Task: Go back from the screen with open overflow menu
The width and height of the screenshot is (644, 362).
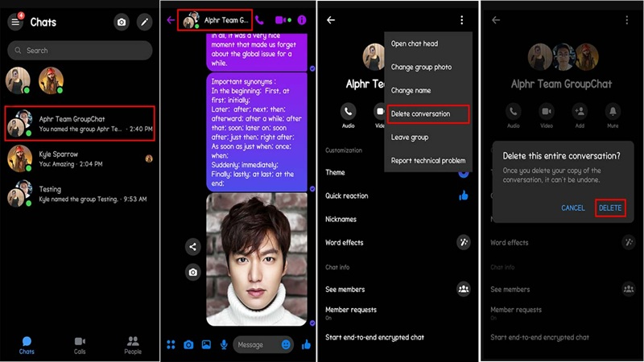Action: click(331, 19)
